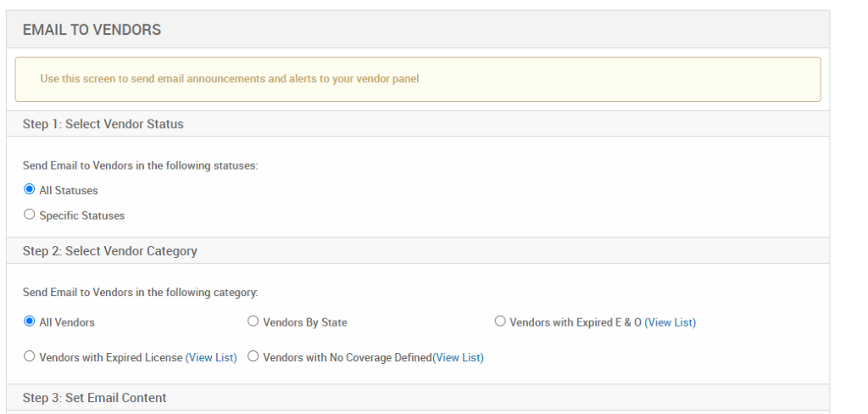
Task: Click the yellow announcement info message
Action: [x=418, y=79]
